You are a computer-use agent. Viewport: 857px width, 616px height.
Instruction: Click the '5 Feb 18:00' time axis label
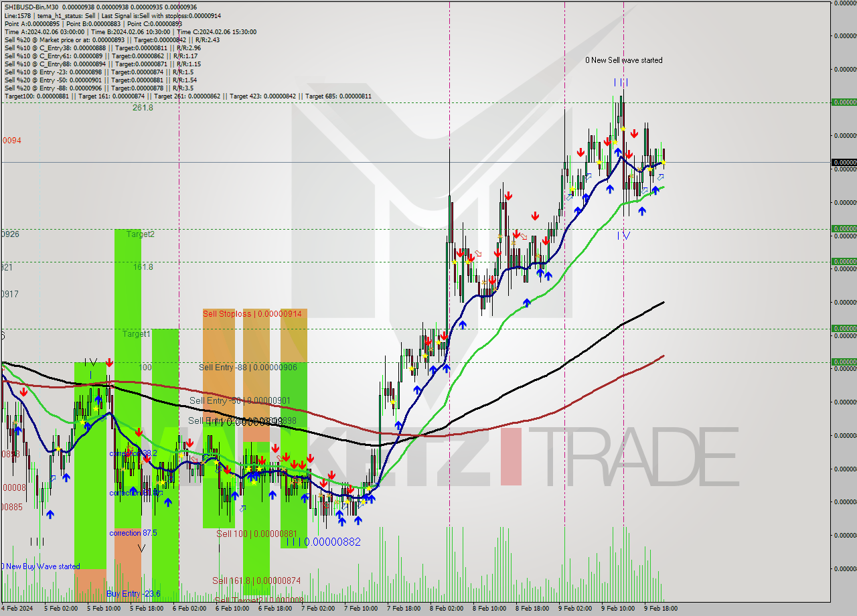pos(147,609)
